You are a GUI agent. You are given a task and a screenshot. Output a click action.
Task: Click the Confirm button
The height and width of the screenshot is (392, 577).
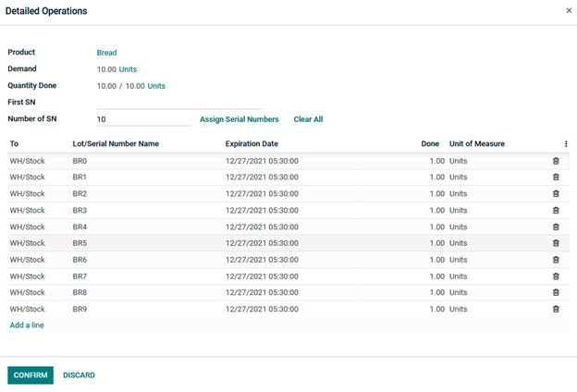tap(31, 375)
